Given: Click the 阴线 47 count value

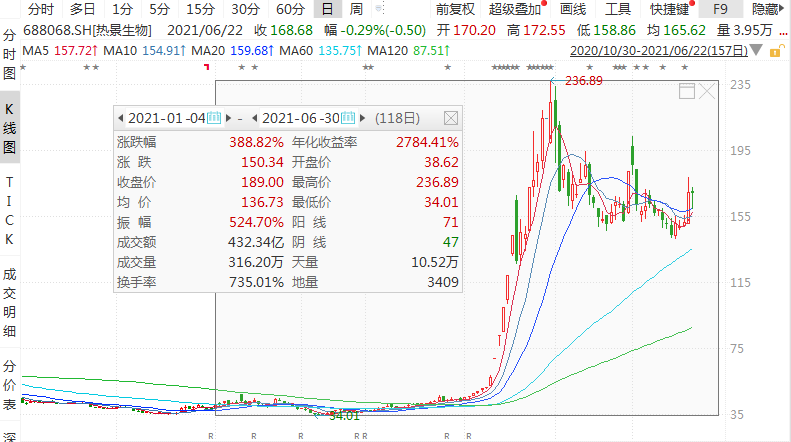Looking at the screenshot, I should 450,242.
